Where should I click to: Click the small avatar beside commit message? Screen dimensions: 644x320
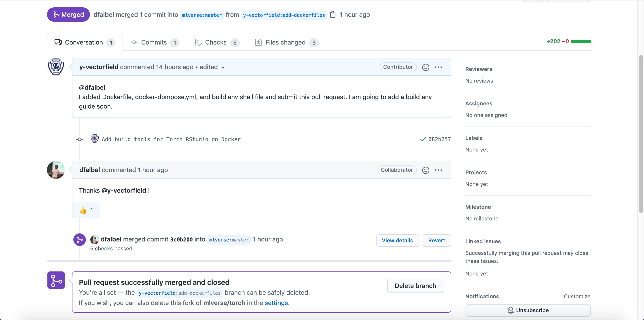[95, 139]
